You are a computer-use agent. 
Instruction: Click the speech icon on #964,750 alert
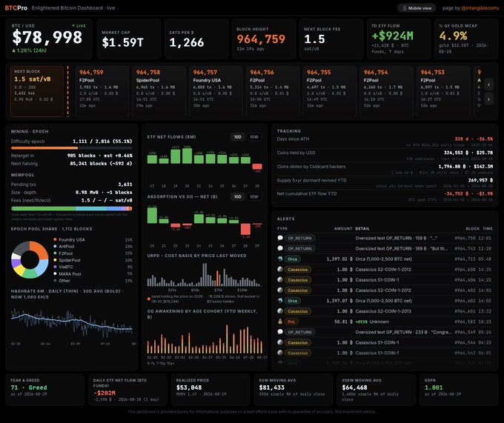click(280, 238)
